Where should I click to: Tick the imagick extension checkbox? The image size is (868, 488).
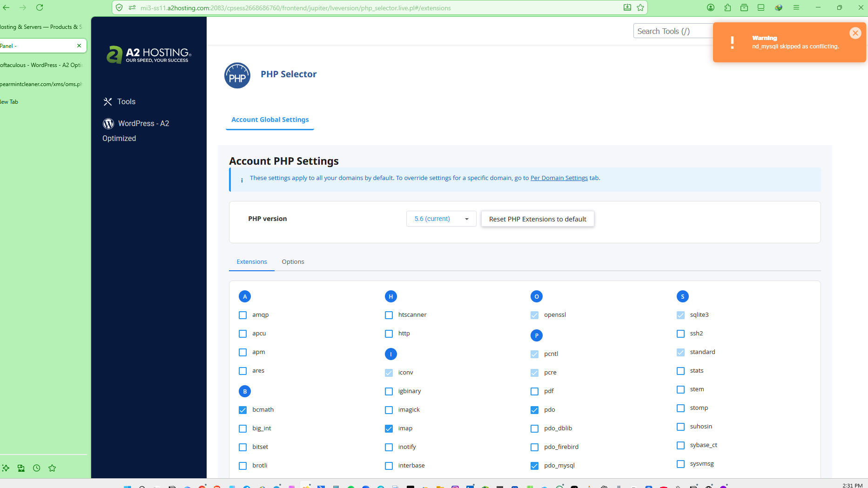pos(389,410)
